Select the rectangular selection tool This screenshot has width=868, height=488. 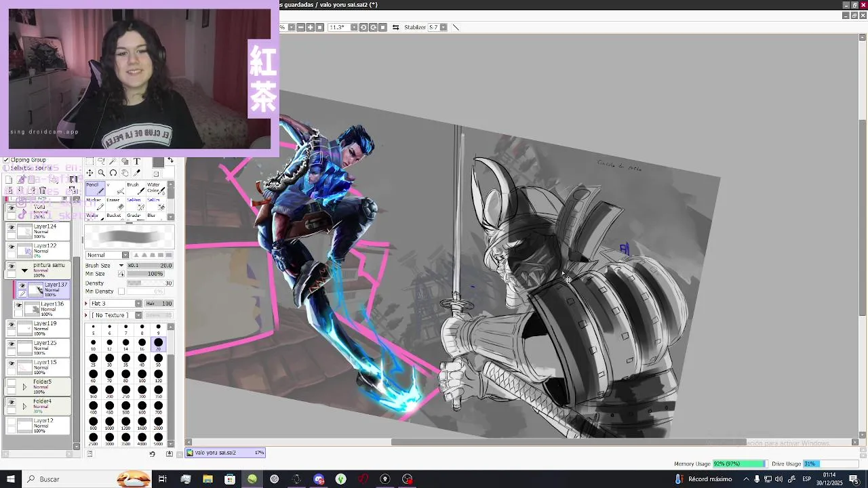tap(90, 161)
